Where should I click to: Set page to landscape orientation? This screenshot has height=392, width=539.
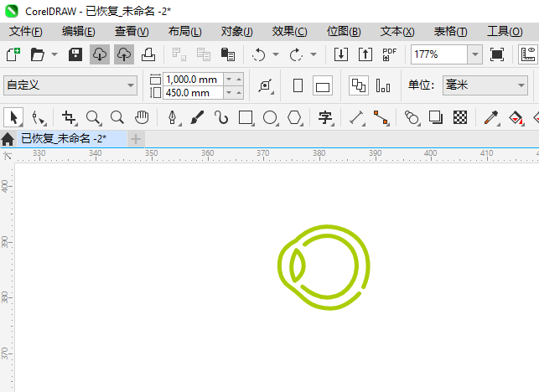point(323,85)
